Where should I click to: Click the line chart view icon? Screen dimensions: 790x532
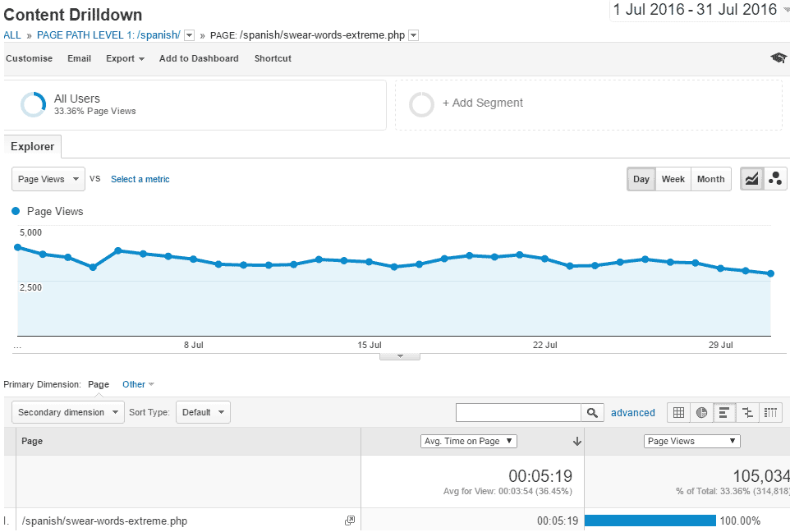point(751,179)
